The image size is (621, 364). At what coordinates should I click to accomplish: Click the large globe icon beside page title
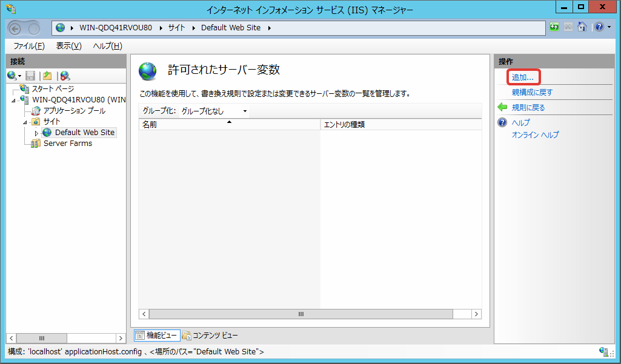[x=148, y=71]
